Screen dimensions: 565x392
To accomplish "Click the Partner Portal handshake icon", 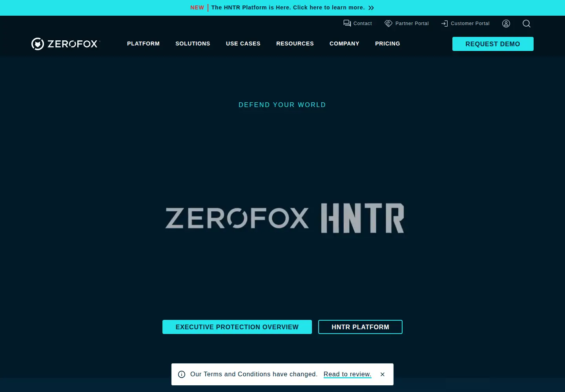I will coord(388,24).
